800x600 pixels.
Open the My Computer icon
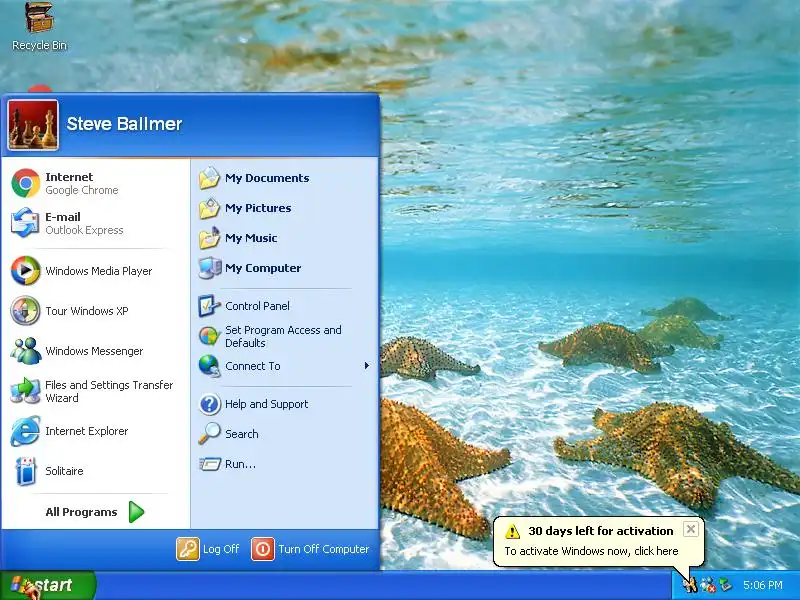click(209, 268)
